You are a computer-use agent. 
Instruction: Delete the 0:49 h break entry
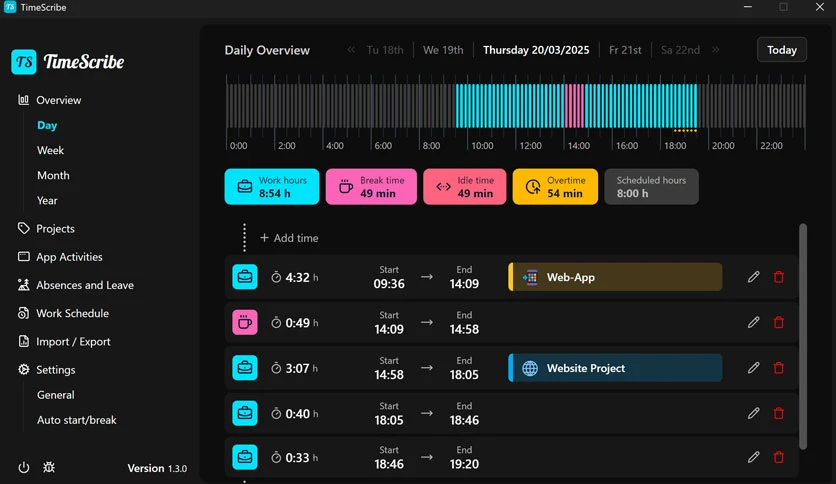[779, 322]
